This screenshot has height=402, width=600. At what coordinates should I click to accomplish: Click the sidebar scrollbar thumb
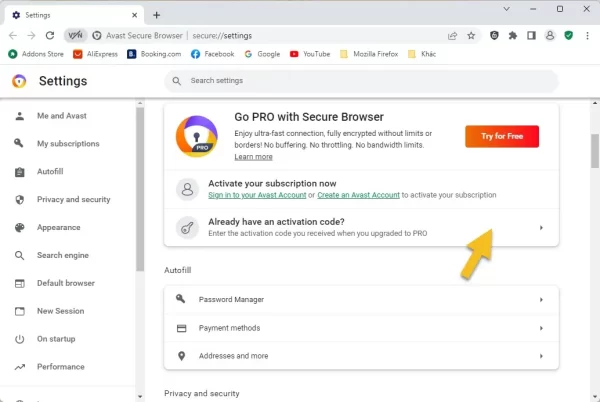[x=140, y=189]
